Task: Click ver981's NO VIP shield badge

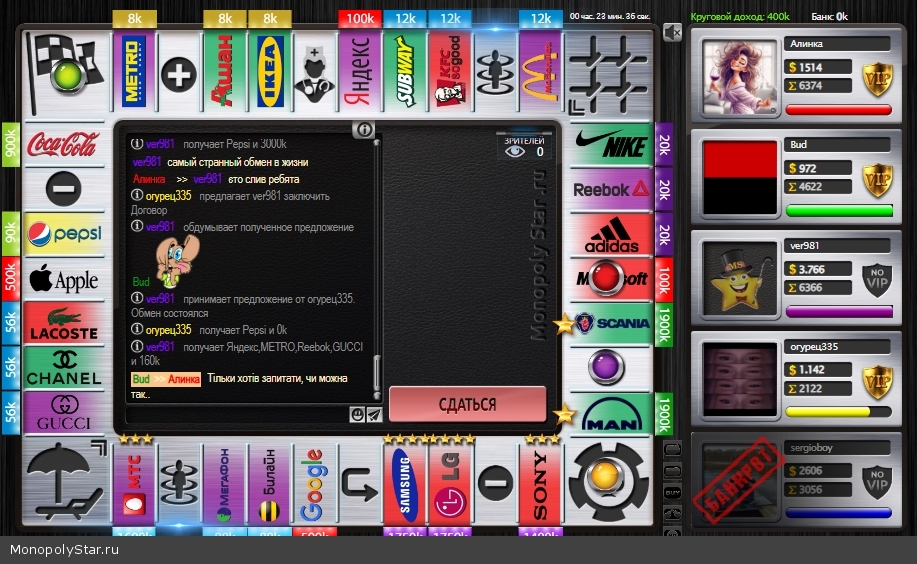Action: click(878, 280)
